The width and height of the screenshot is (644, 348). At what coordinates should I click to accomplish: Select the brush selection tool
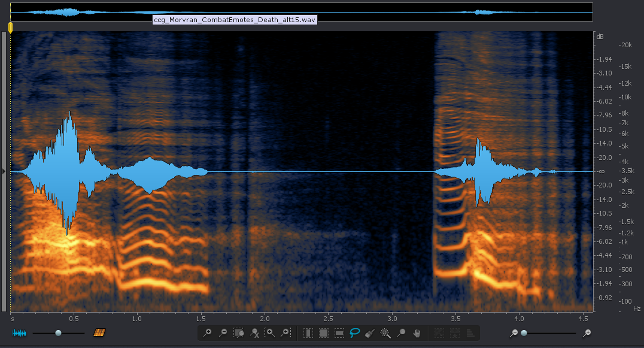[370, 333]
